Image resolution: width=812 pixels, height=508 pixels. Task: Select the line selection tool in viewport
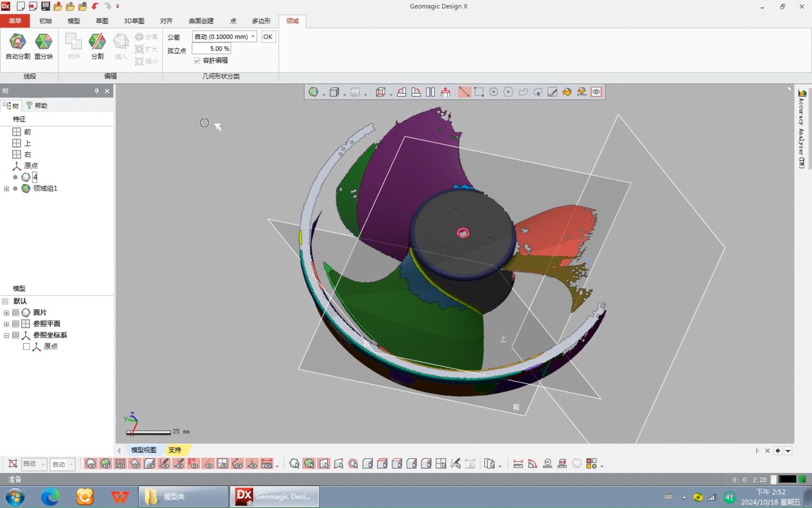[464, 92]
